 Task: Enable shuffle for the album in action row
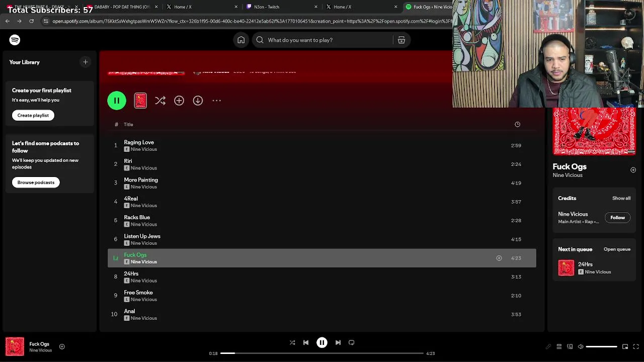pos(160,101)
